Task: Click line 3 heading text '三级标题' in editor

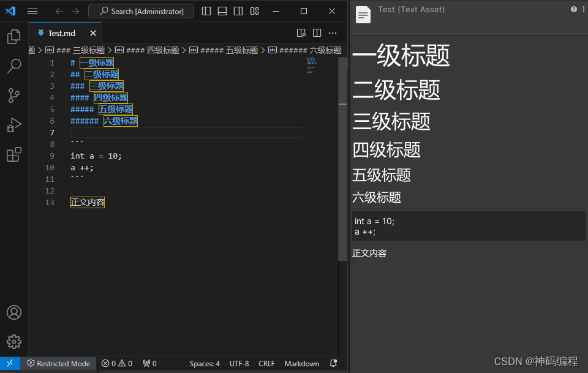Action: [x=107, y=86]
